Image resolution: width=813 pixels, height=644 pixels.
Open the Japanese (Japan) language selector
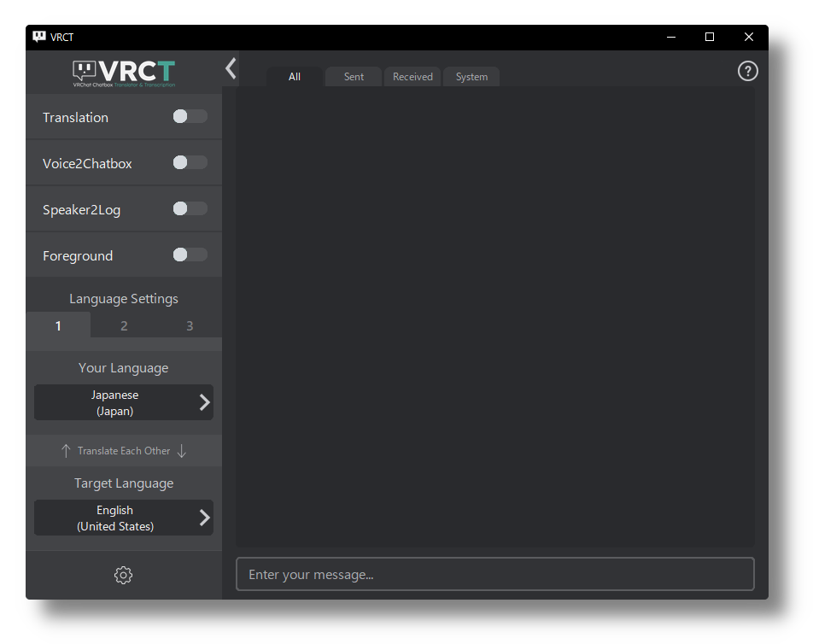[x=124, y=402]
